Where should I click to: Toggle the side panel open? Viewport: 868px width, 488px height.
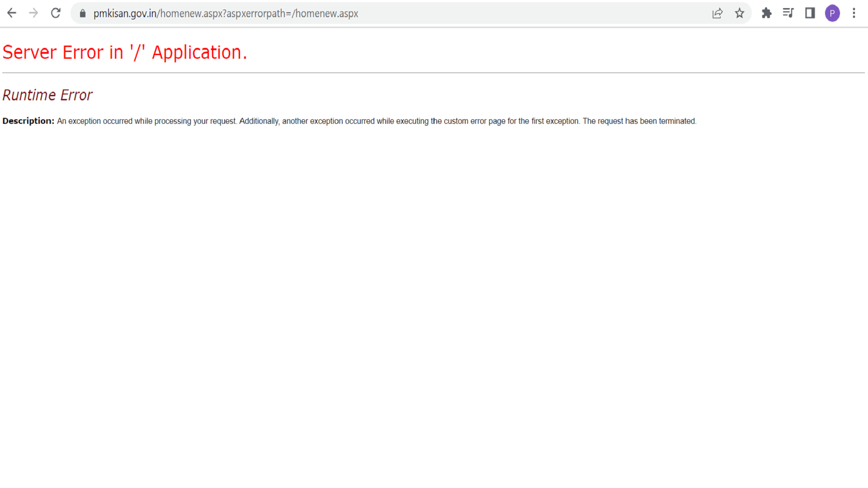coord(810,13)
